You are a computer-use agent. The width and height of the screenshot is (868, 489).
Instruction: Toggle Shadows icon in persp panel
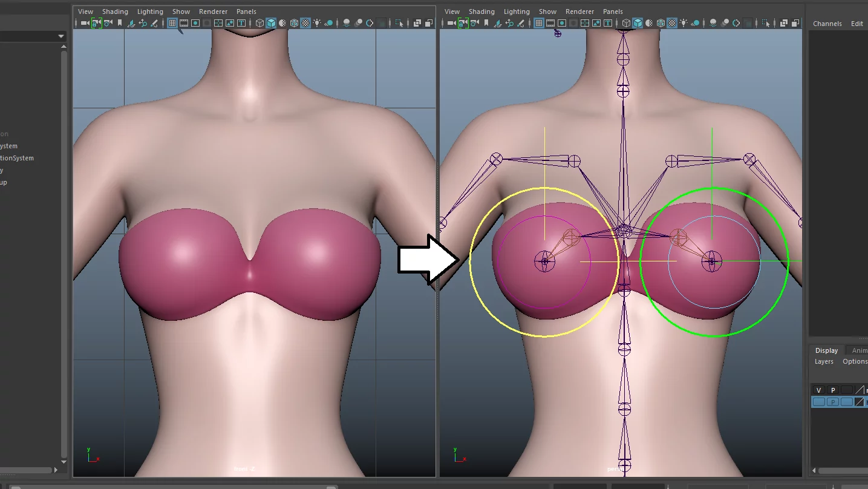pyautogui.click(x=695, y=23)
